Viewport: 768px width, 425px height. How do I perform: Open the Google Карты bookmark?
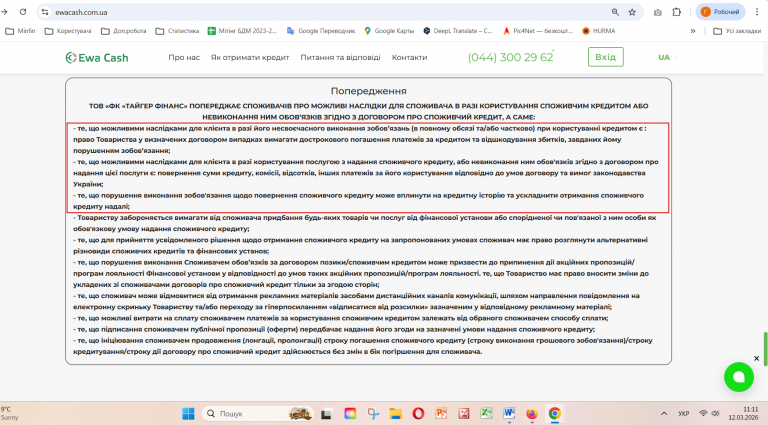(389, 31)
